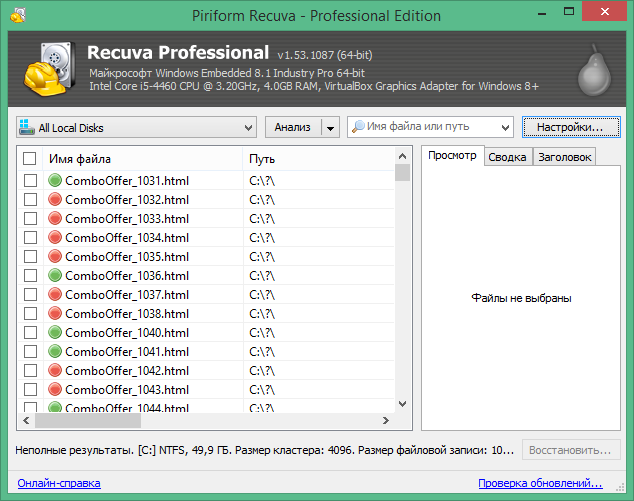
Task: Click the red status dot for ComboOffer_1038.html
Action: (x=55, y=313)
